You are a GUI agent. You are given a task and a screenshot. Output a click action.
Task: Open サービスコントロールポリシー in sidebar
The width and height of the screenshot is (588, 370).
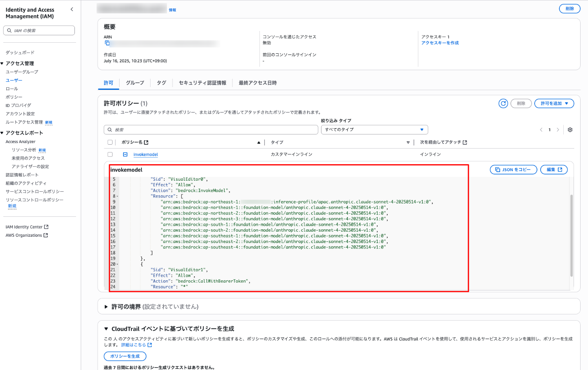[x=35, y=192]
